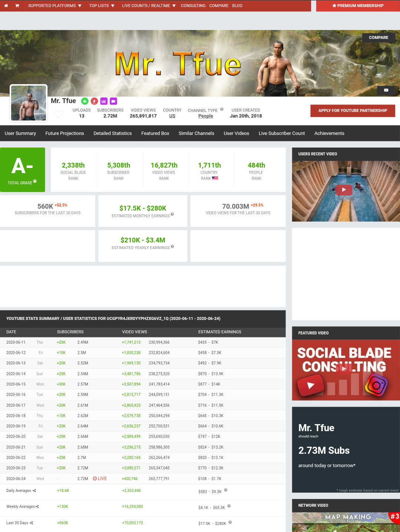Follow the People channel type link
Viewport: 400px width, 532px height.
pos(206,116)
